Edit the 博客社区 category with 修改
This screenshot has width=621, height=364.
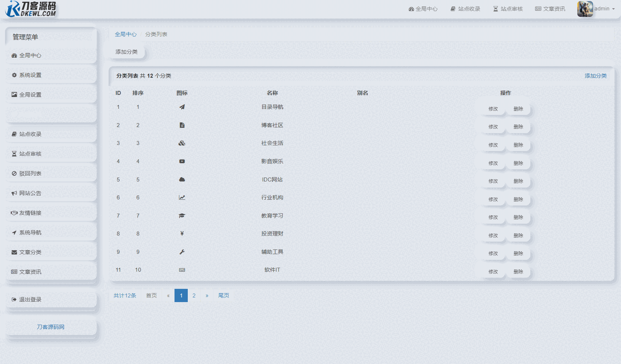pos(493,127)
